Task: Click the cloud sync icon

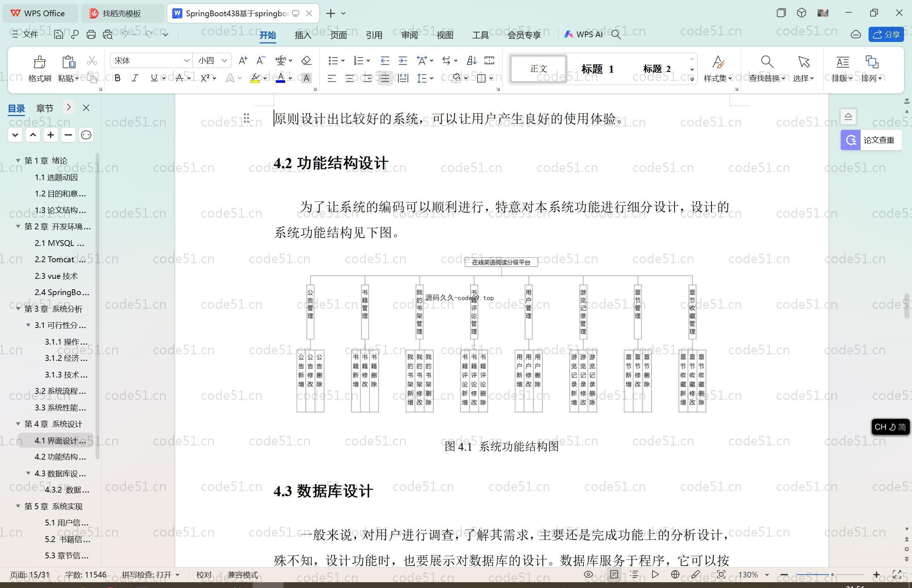Action: (x=856, y=34)
